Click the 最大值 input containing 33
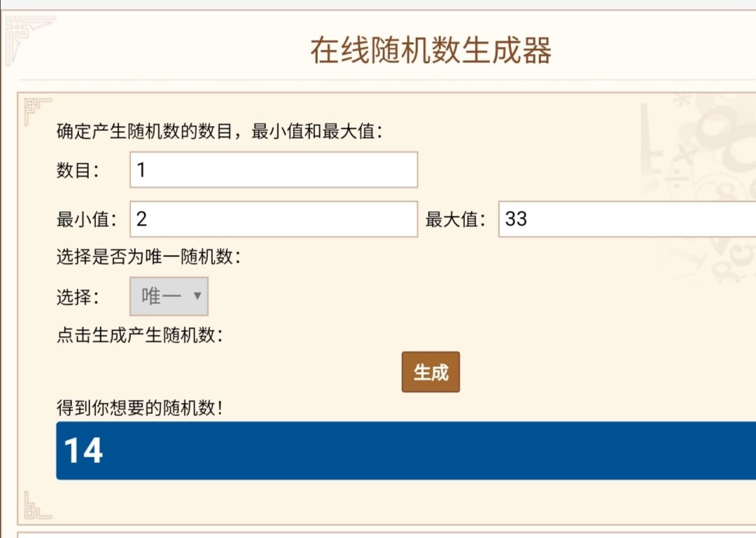The width and height of the screenshot is (756, 538). tap(626, 219)
